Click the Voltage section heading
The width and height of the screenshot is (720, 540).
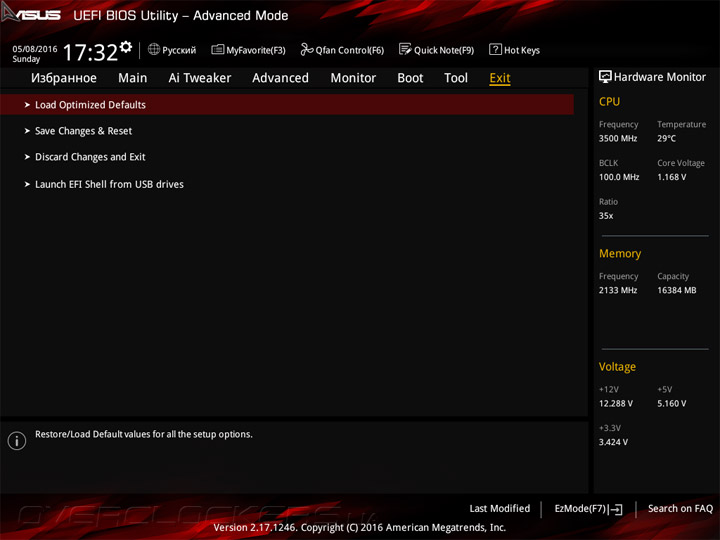[617, 367]
